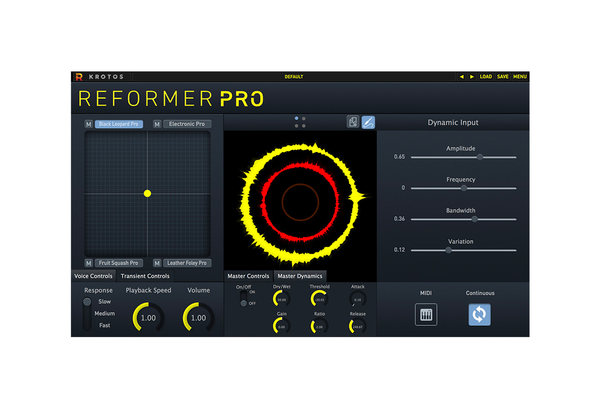The height and width of the screenshot is (408, 600).
Task: Click the MIDI keyboard icon
Action: (426, 314)
